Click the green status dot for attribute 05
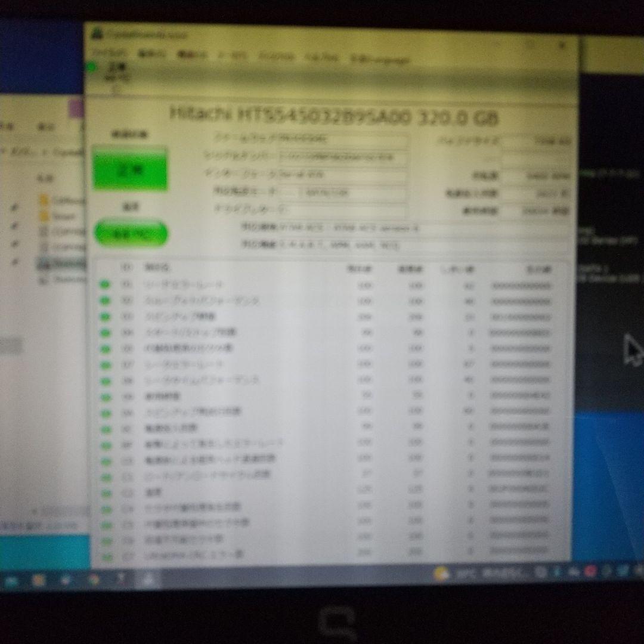Screen dimensions: 644x644 106,349
